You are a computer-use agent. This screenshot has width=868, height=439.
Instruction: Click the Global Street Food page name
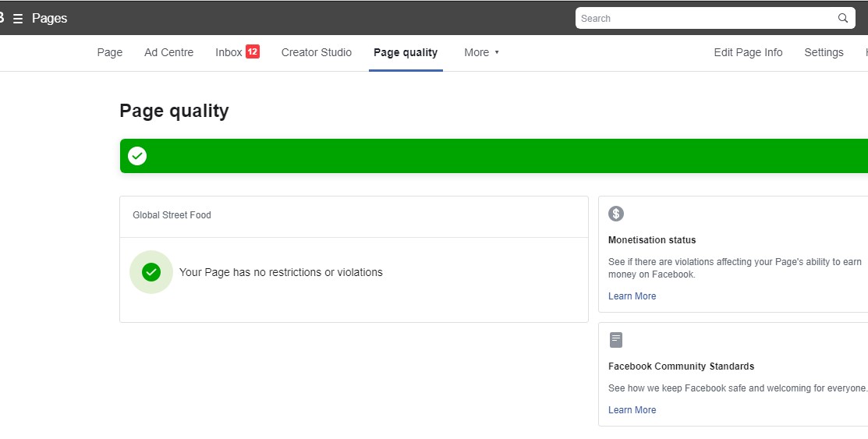pyautogui.click(x=172, y=214)
